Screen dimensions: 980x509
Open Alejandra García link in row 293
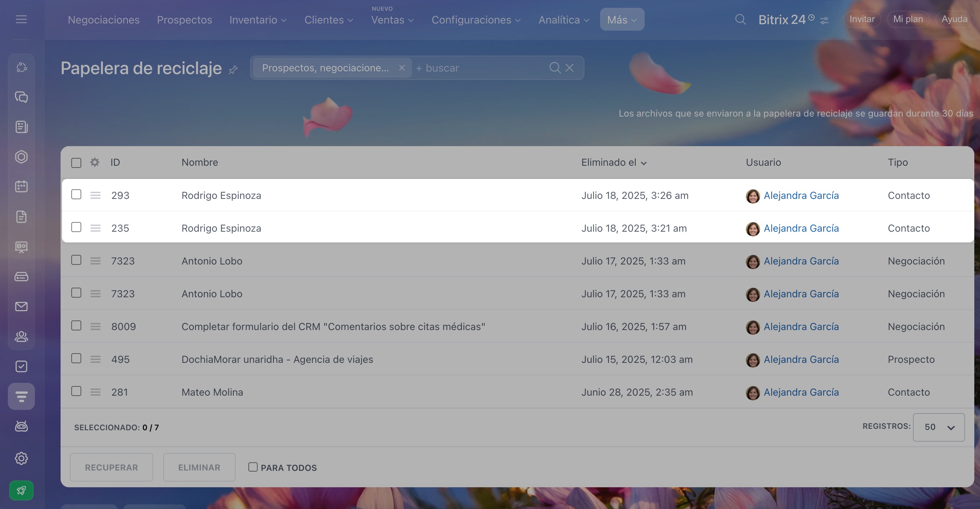(801, 195)
